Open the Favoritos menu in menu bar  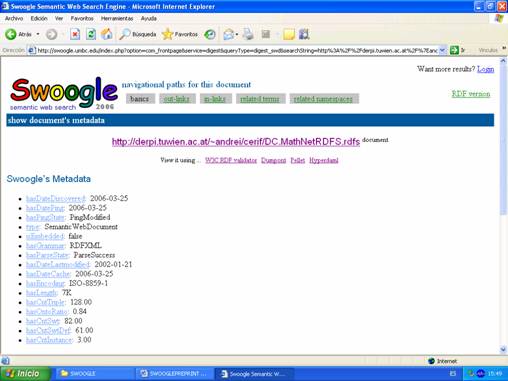click(82, 18)
